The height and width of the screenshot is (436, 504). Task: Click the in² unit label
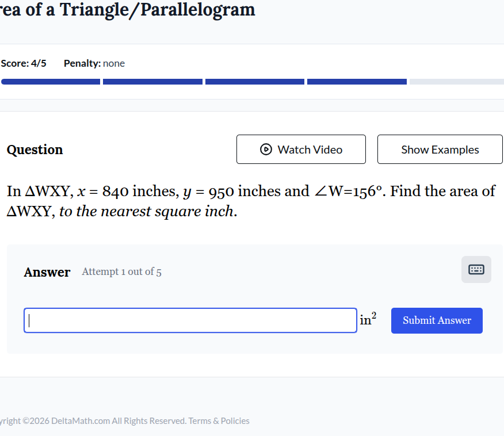(368, 320)
